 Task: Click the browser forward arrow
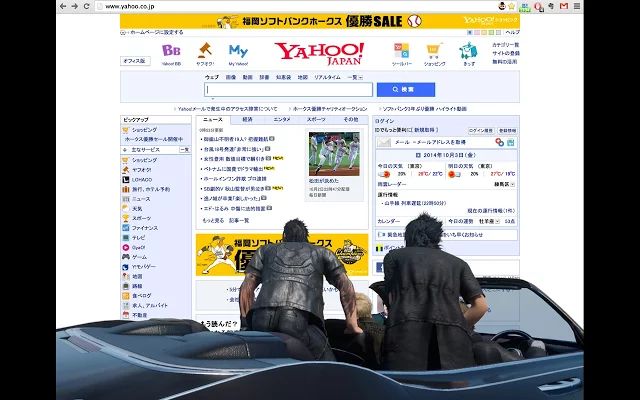click(75, 6)
